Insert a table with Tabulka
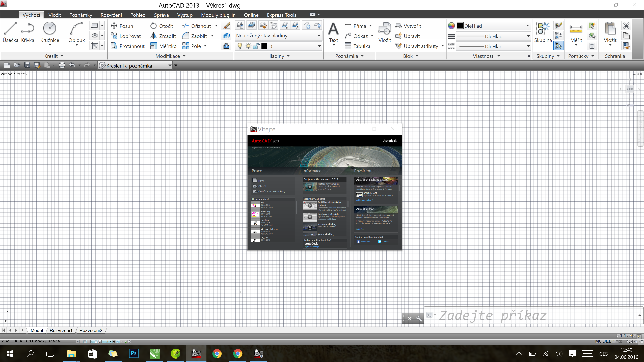The height and width of the screenshot is (362, 644). (357, 46)
